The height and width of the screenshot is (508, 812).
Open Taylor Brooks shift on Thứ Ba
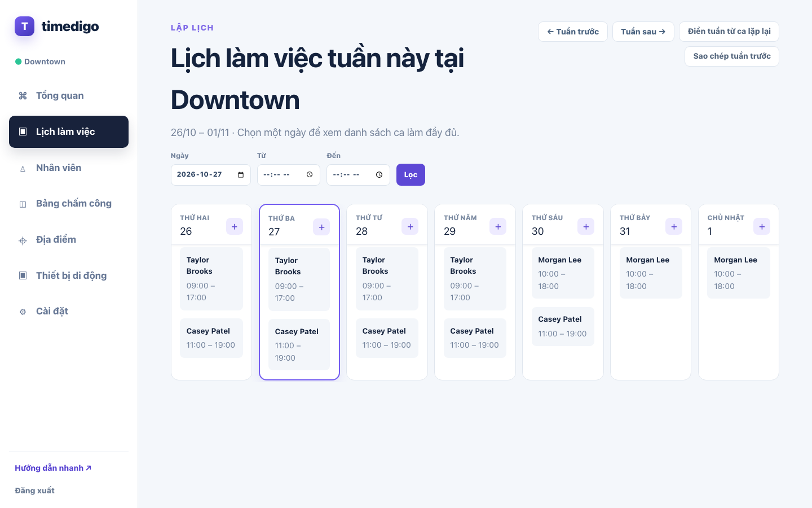click(x=299, y=279)
